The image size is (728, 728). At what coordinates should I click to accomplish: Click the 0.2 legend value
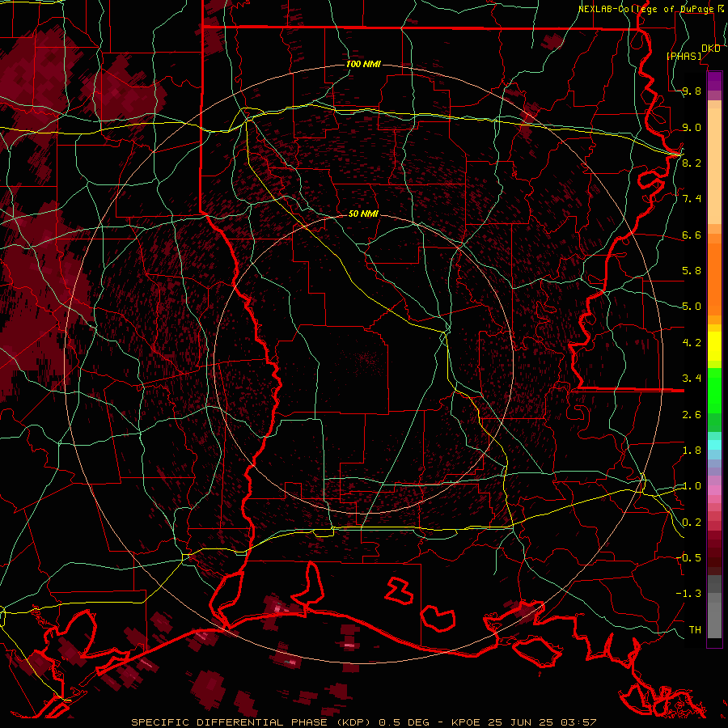tap(692, 522)
